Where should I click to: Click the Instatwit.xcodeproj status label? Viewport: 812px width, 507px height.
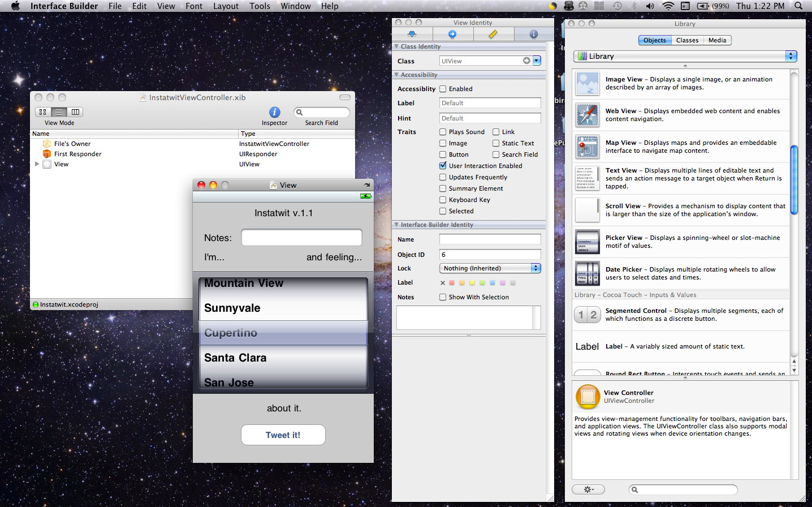[x=69, y=304]
